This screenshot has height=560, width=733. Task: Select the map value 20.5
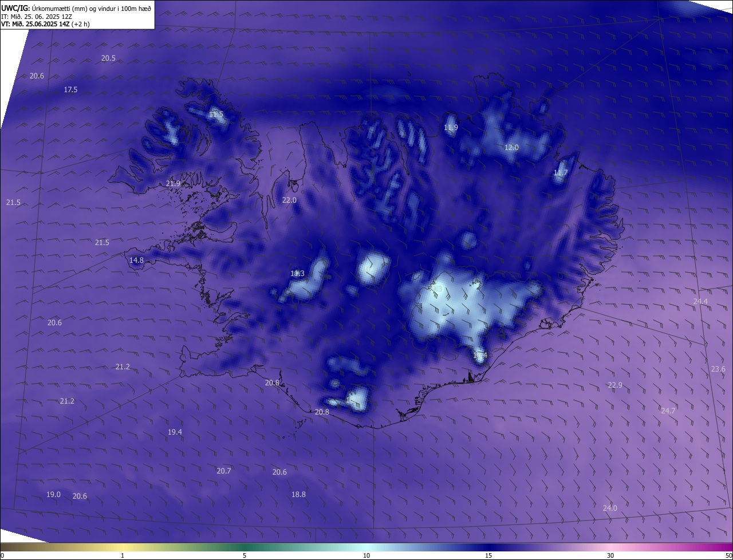click(x=108, y=58)
